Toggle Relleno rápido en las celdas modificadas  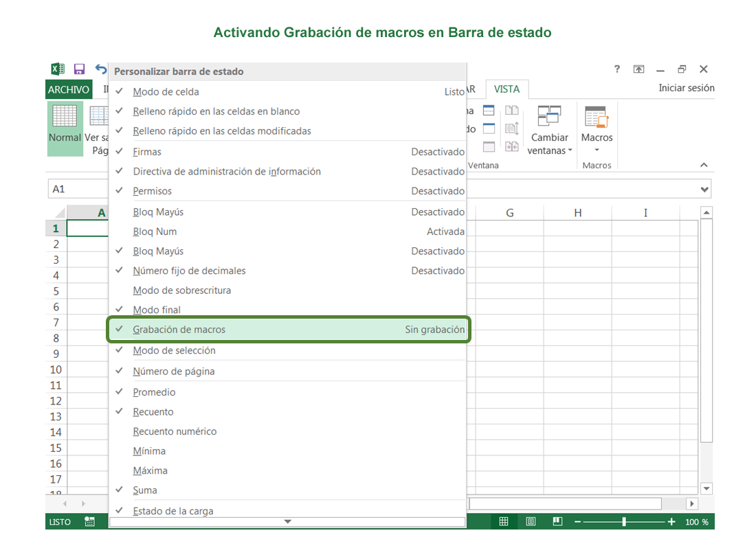pyautogui.click(x=287, y=131)
